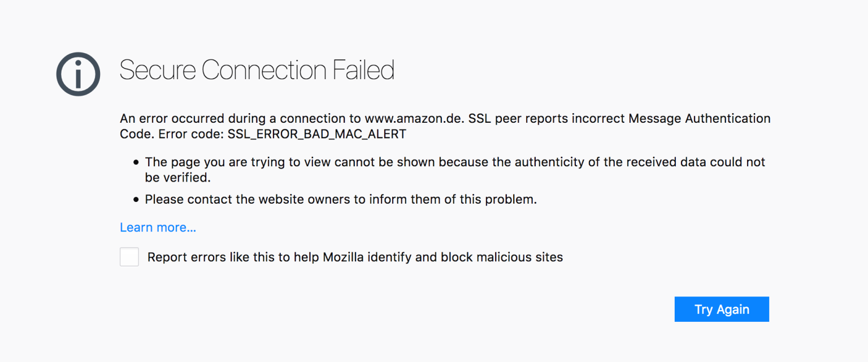868x362 pixels.
Task: Select the SSL_ERROR_BAD_MAC_ALERT error code
Action: [x=316, y=134]
